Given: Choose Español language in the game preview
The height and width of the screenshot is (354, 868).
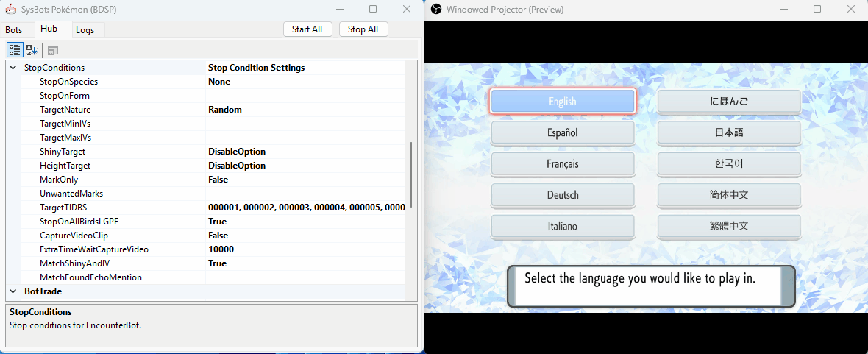Looking at the screenshot, I should [x=563, y=133].
